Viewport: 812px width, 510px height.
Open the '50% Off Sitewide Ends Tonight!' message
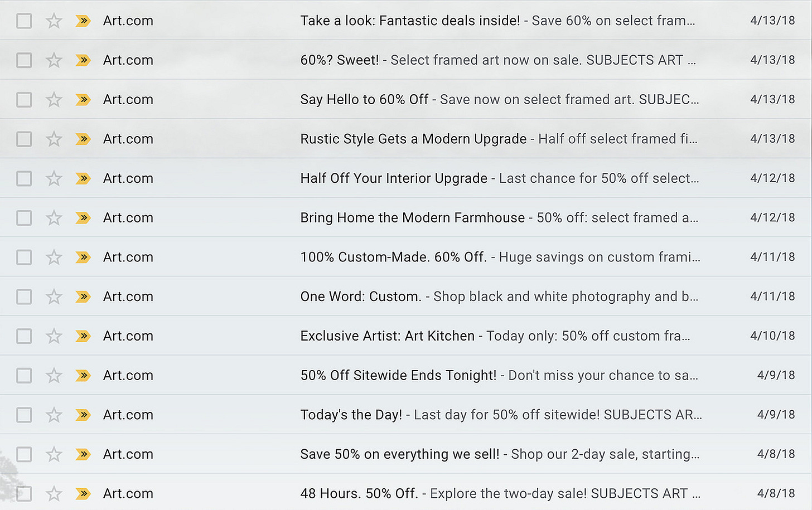tap(406, 376)
